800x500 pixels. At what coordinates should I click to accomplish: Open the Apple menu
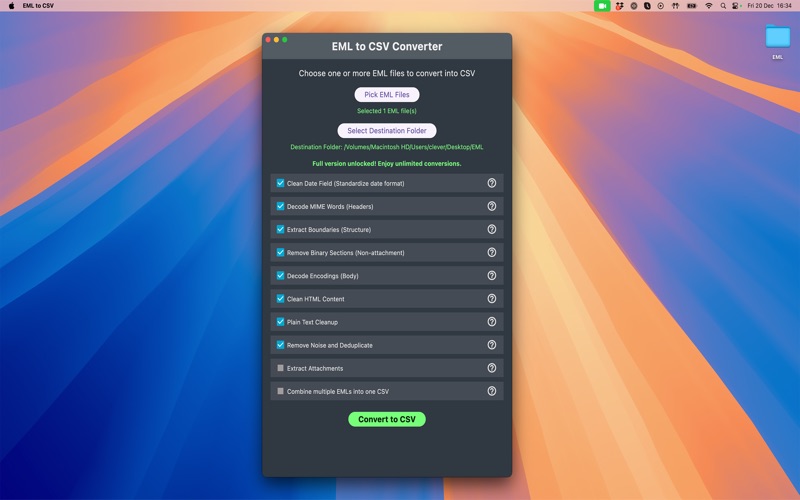11,6
